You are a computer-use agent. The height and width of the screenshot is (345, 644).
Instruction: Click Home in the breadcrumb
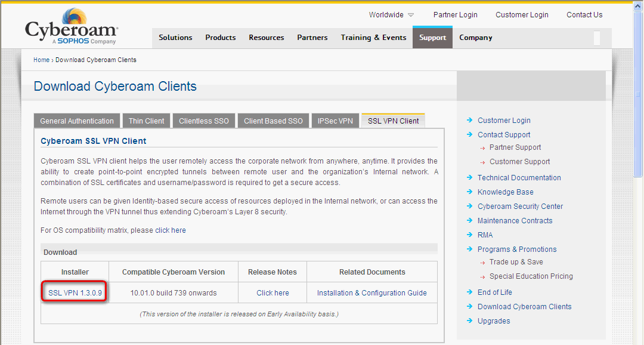(41, 60)
